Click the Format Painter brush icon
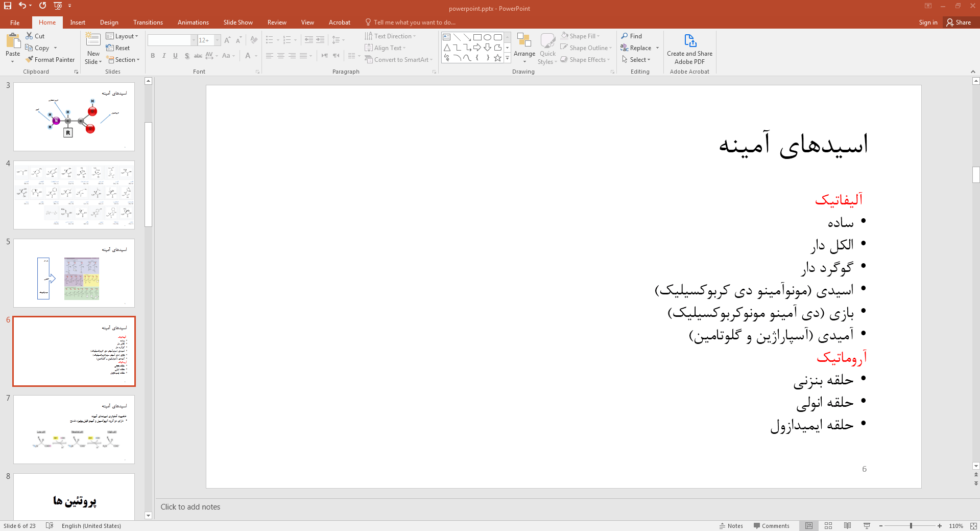 point(30,60)
